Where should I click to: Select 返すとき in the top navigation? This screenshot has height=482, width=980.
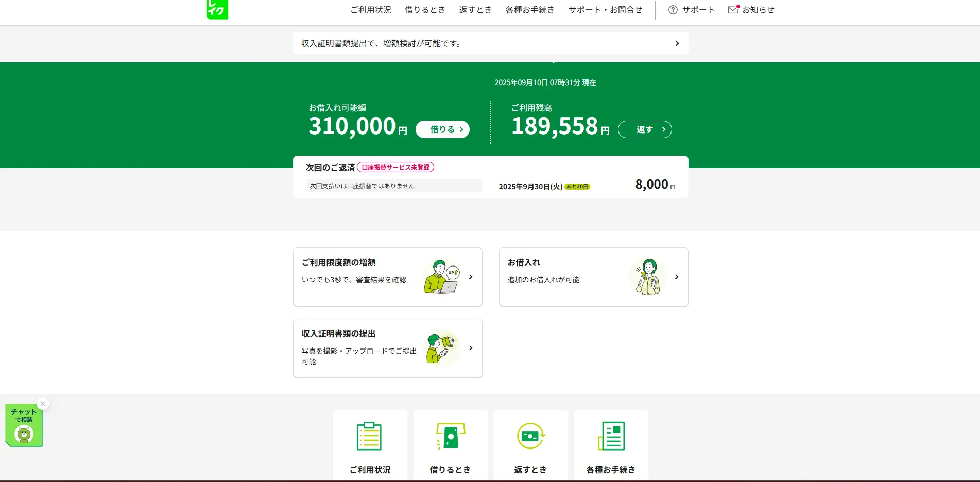point(475,10)
